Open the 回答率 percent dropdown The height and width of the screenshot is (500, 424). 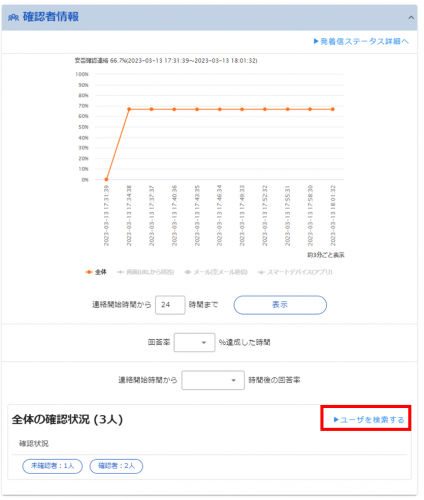click(x=194, y=342)
